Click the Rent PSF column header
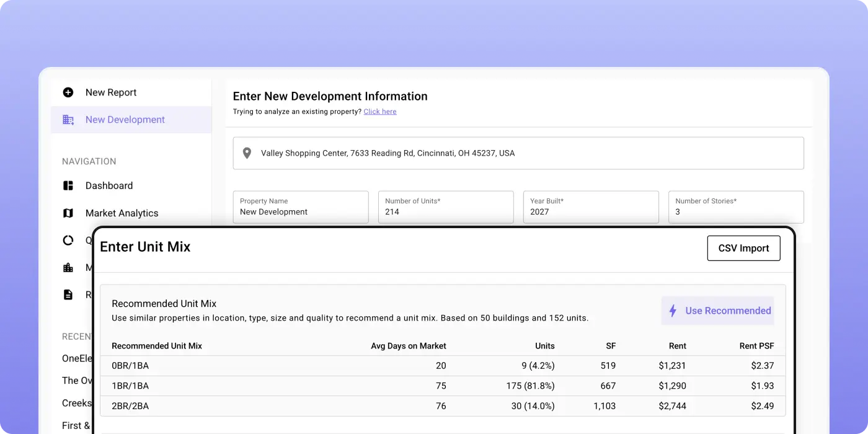The width and height of the screenshot is (868, 434). coord(757,346)
